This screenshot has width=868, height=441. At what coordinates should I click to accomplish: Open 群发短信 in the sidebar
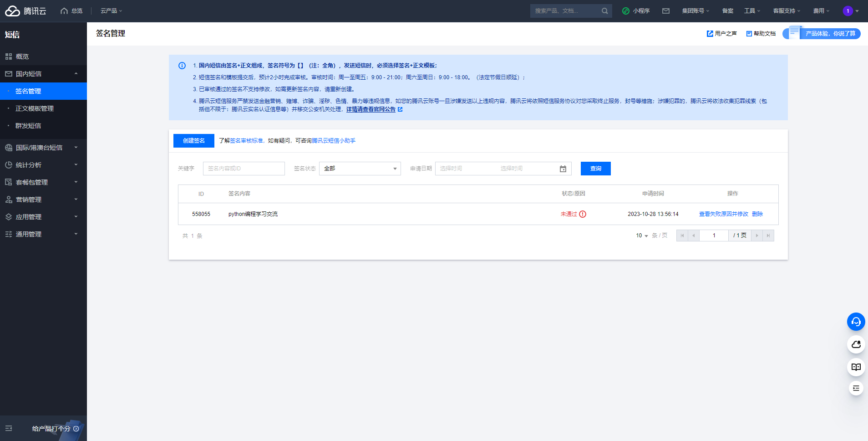43,126
